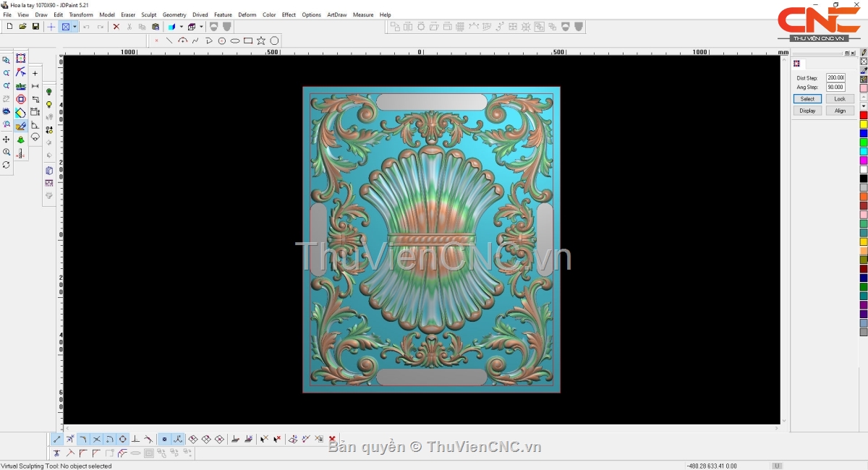Expand the view mode dropdown arrow
Viewport: 868px width, 470px height.
(75, 27)
